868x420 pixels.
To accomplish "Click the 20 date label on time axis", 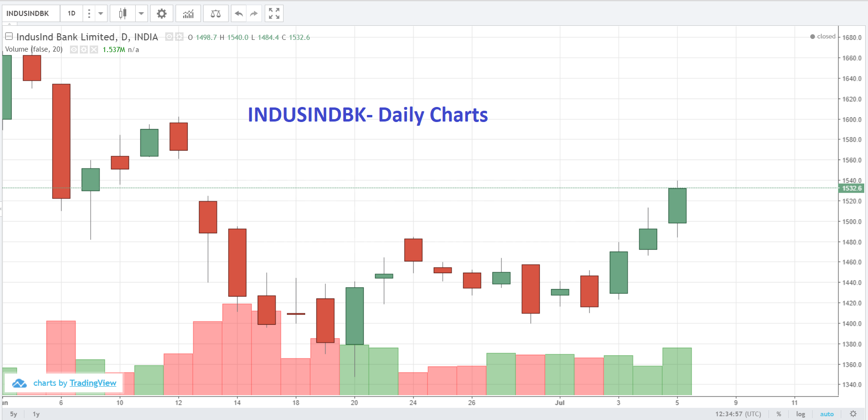I will [354, 403].
